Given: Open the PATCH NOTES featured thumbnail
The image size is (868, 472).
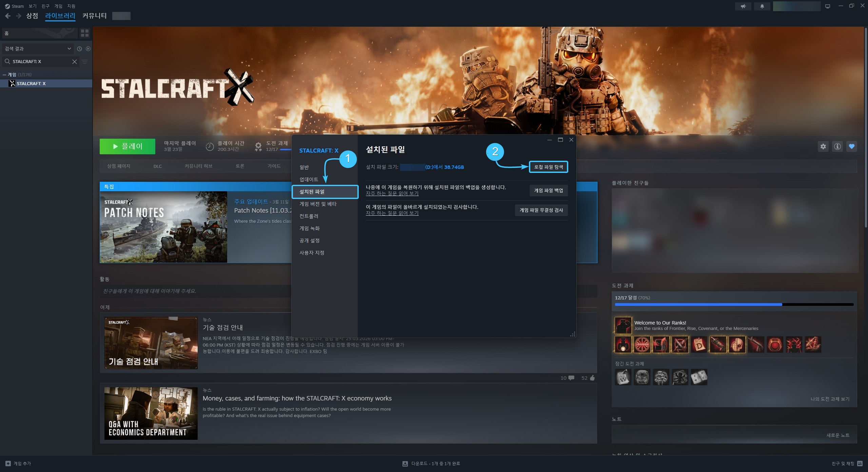Looking at the screenshot, I should (163, 227).
